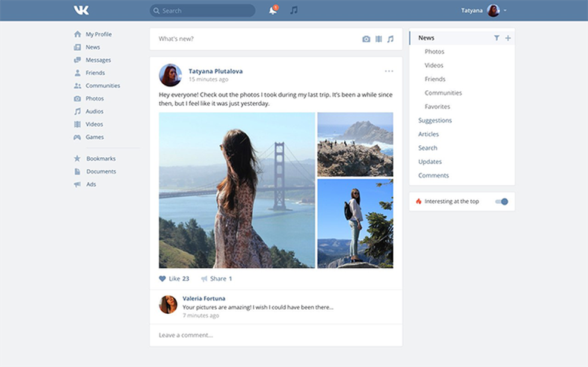Image resolution: width=588 pixels, height=367 pixels.
Task: Click the filter funnel icon in News panel
Action: pyautogui.click(x=497, y=38)
